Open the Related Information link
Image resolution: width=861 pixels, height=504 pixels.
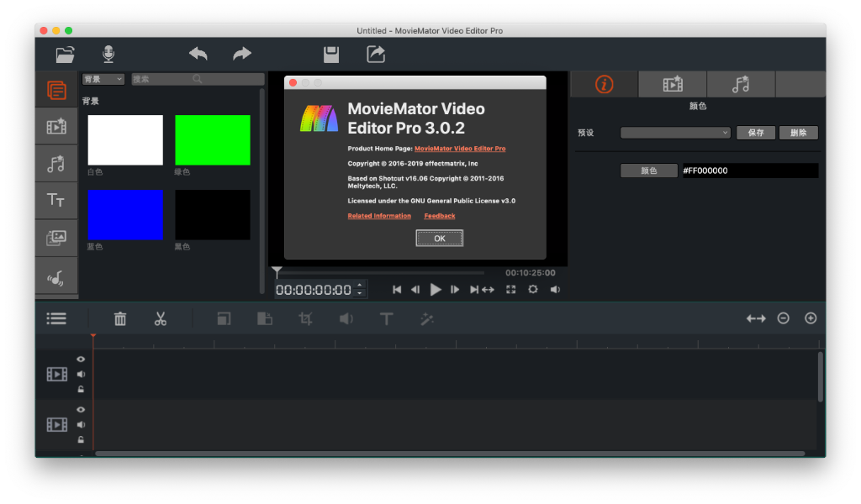pyautogui.click(x=379, y=216)
